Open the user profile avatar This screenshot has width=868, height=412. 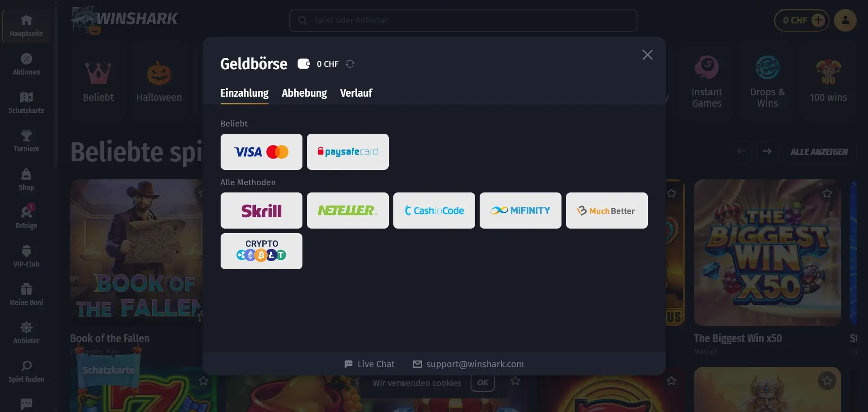(845, 20)
